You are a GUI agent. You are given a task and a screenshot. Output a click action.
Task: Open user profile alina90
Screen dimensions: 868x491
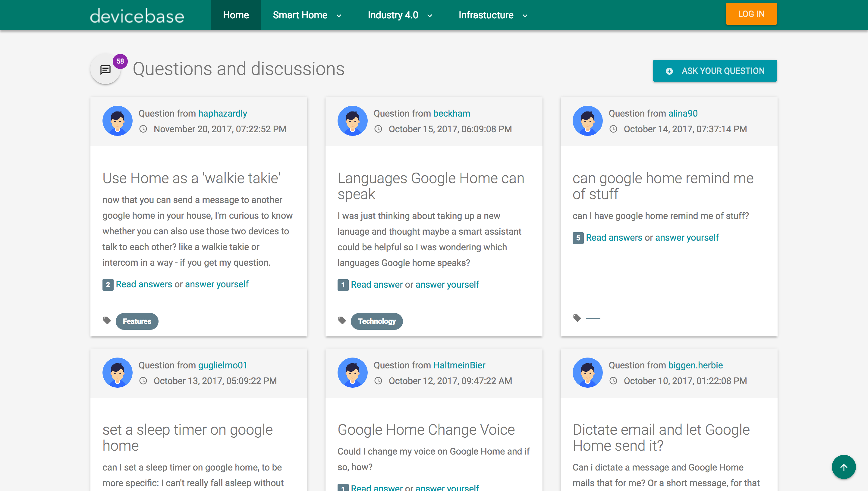[x=683, y=113]
